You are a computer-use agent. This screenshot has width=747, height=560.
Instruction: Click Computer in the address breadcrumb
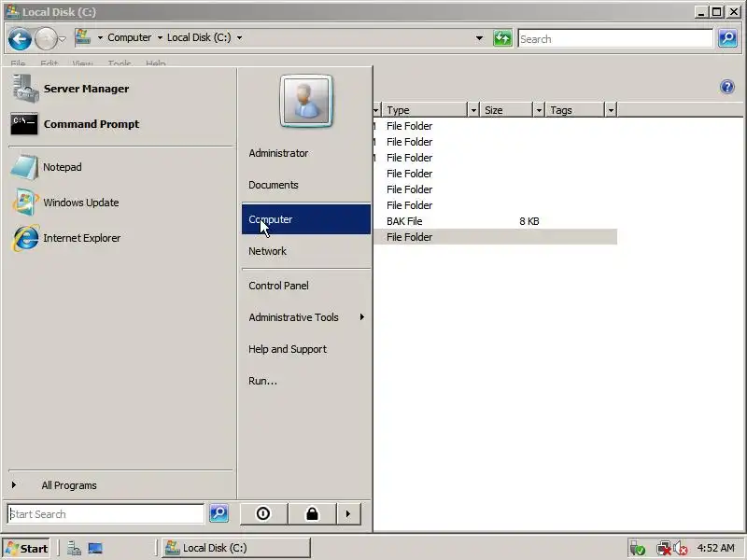(x=129, y=37)
